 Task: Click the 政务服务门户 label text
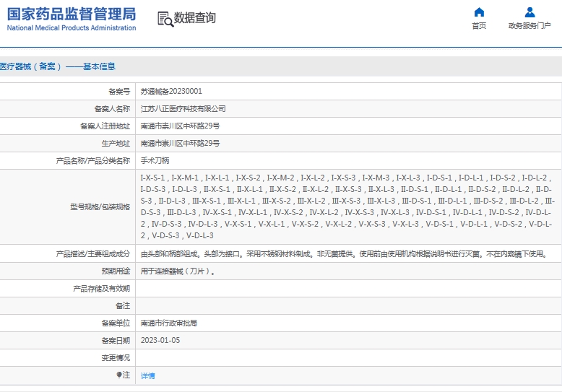click(x=529, y=26)
